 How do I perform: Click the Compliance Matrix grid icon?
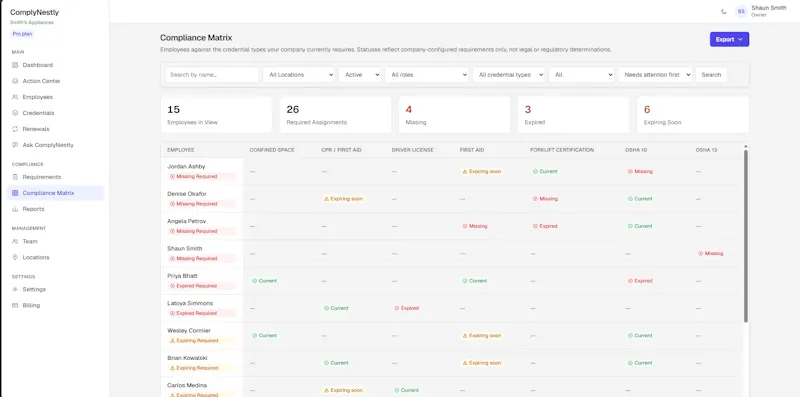(x=15, y=193)
